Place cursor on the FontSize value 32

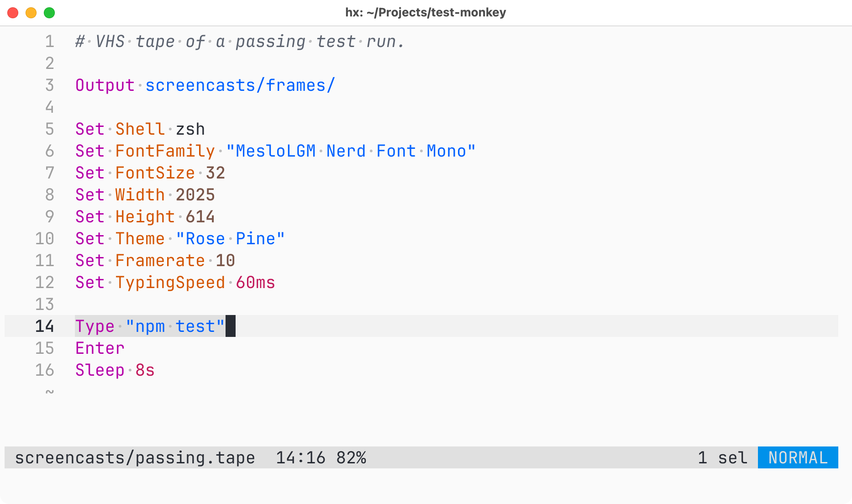pos(216,173)
